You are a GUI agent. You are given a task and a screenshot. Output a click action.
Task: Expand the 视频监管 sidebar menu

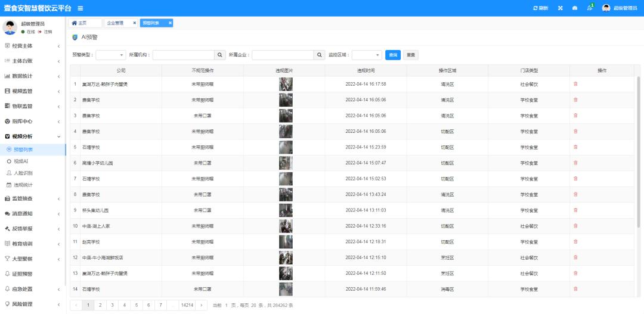(33, 91)
